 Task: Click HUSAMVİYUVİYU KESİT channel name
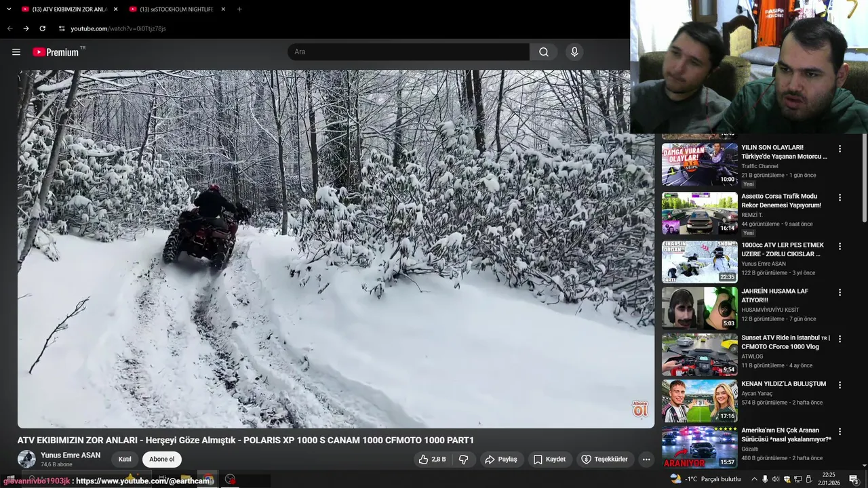tap(770, 310)
